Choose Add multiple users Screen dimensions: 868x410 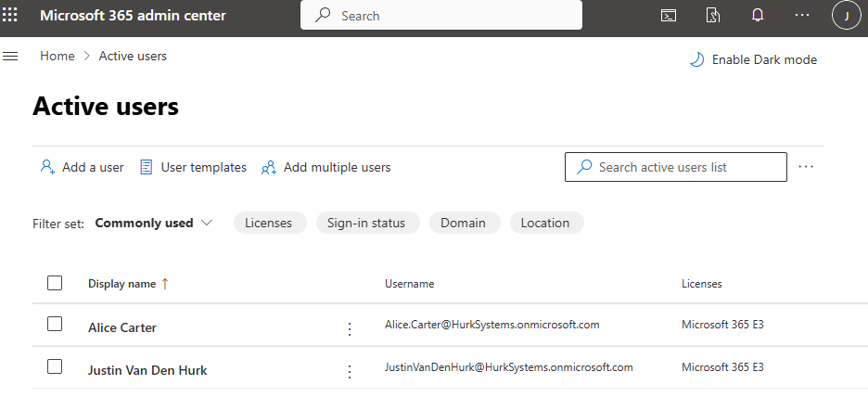[x=326, y=167]
